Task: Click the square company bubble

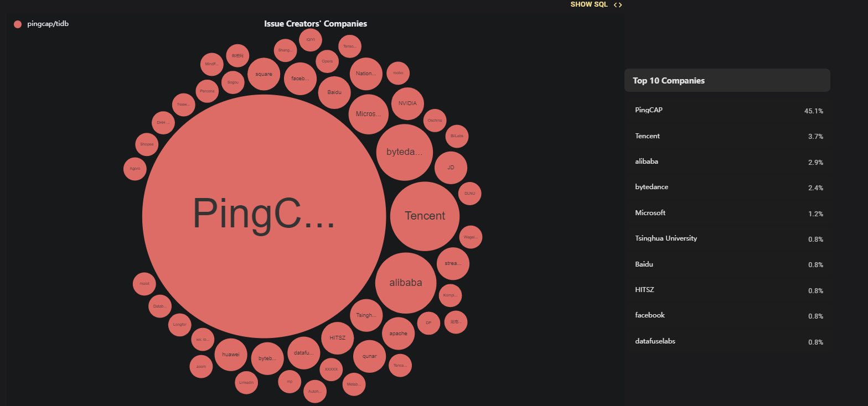Action: pyautogui.click(x=263, y=74)
